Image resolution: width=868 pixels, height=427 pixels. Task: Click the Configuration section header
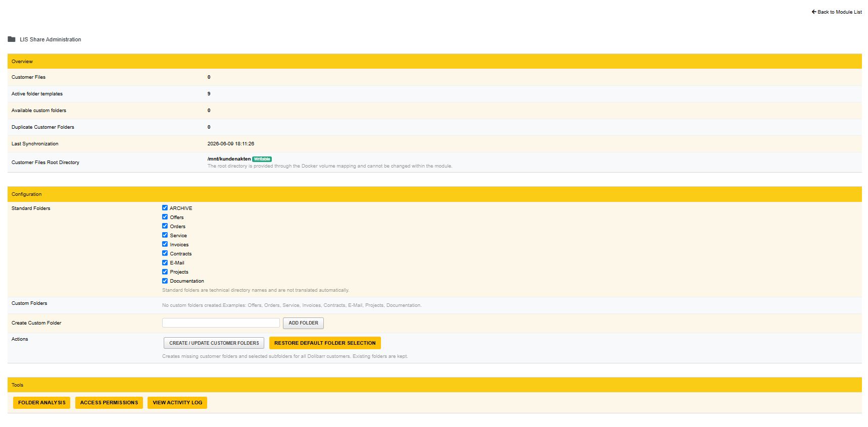[435, 194]
